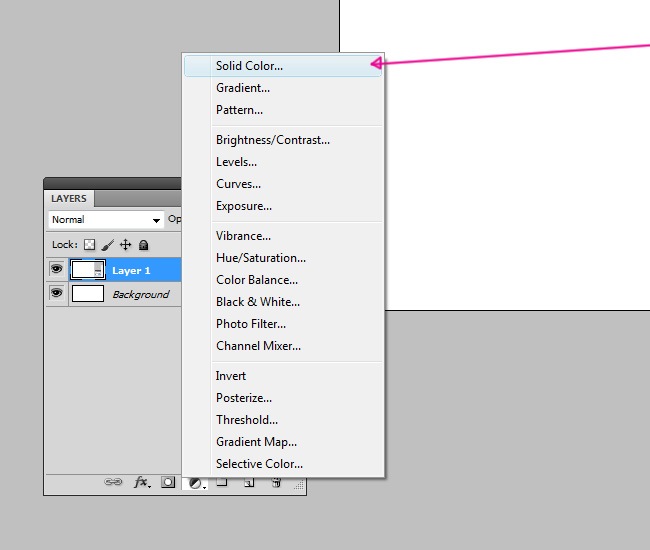This screenshot has width=650, height=550.
Task: Choose Vibrance... adjustment
Action: click(283, 236)
